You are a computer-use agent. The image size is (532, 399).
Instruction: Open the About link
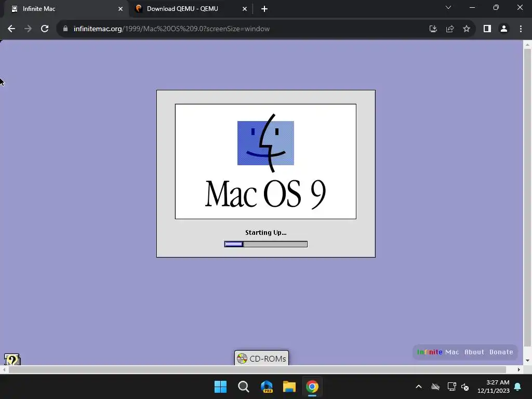[474, 352]
